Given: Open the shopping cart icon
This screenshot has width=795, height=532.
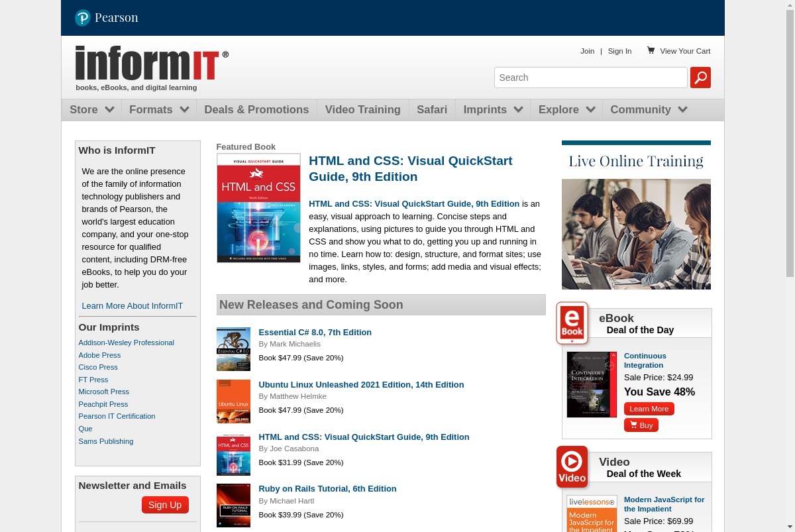Looking at the screenshot, I should point(651,50).
